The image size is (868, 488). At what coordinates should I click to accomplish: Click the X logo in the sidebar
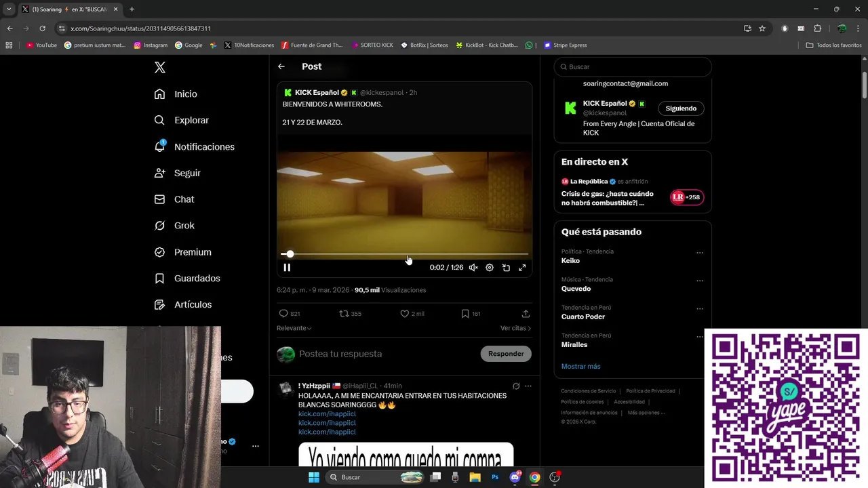[160, 67]
